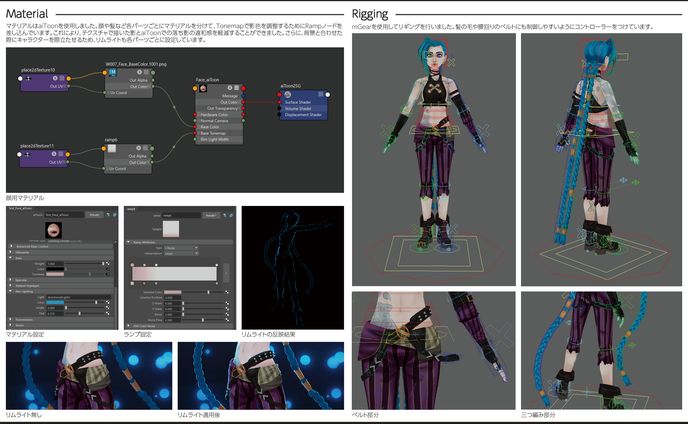Click the square view-mode icon on ramp6 node

145,148
